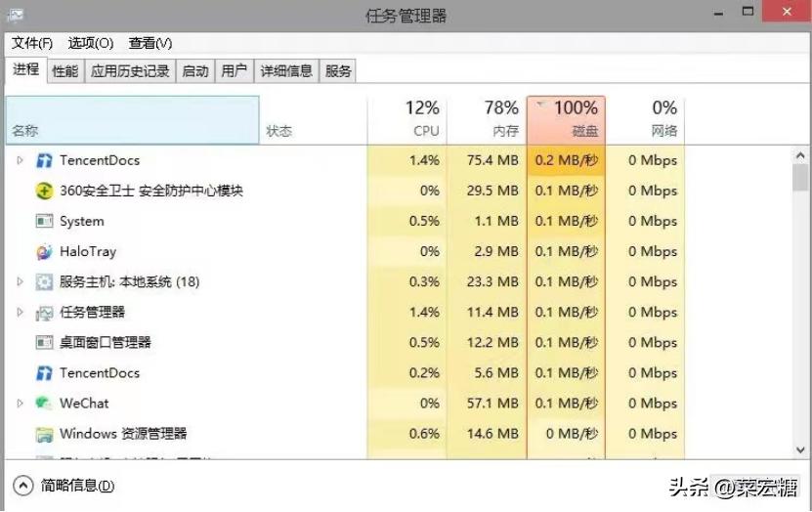Click the 0.3% CPU value
Image resolution: width=812 pixels, height=512 pixels.
pos(424,282)
